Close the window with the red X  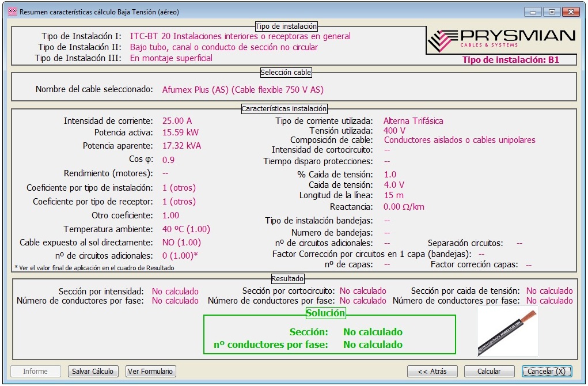(571, 12)
